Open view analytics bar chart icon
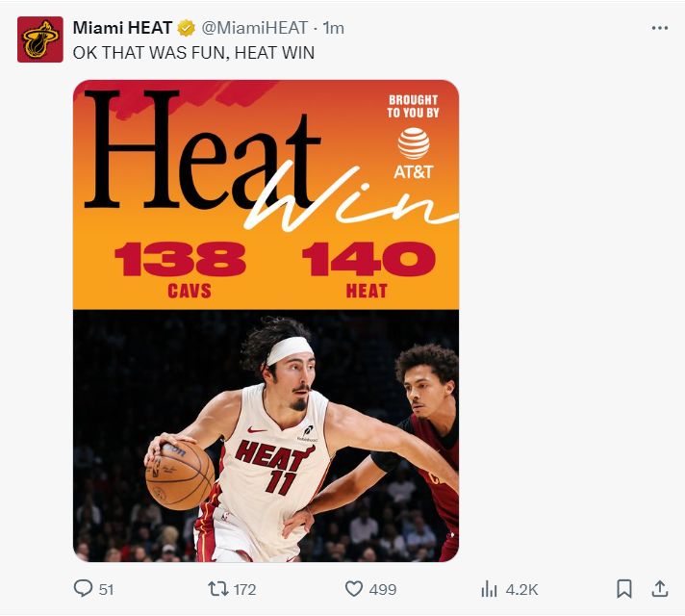 pos(489,588)
